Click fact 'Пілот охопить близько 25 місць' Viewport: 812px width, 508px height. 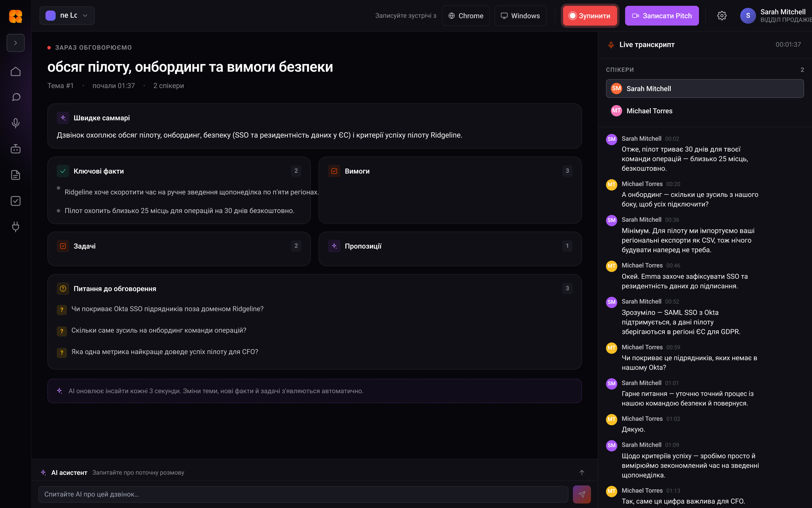click(180, 211)
